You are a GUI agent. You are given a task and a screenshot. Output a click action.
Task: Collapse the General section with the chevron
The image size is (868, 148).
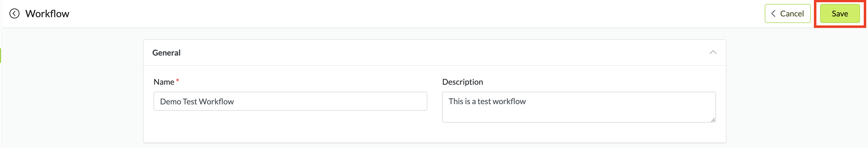713,52
